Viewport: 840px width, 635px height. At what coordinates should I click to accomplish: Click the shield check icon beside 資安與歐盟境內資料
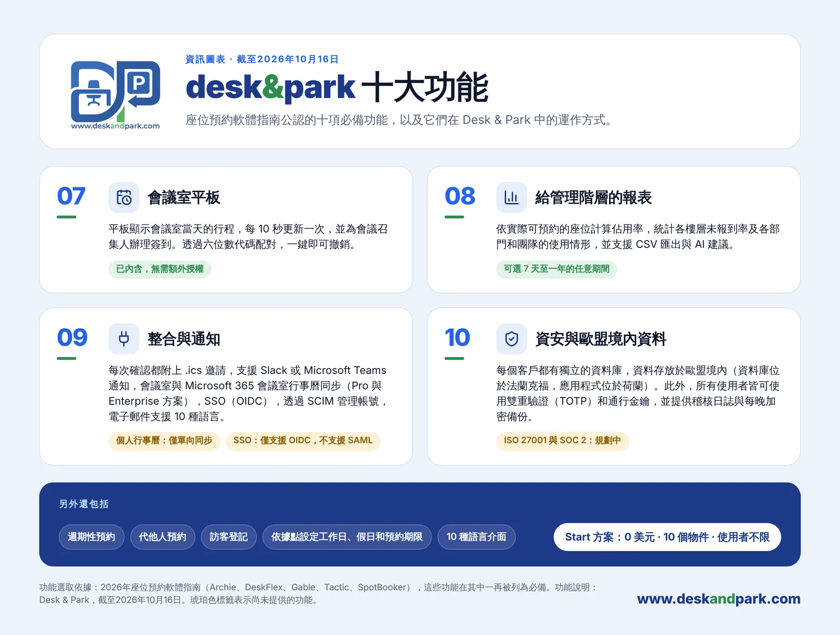coord(511,339)
